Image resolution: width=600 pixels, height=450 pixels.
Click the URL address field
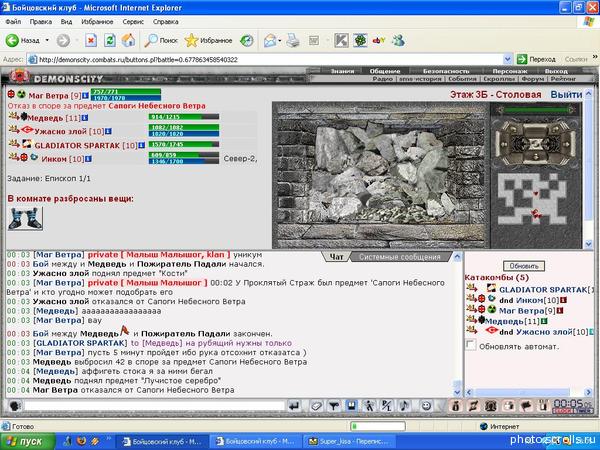click(x=266, y=59)
